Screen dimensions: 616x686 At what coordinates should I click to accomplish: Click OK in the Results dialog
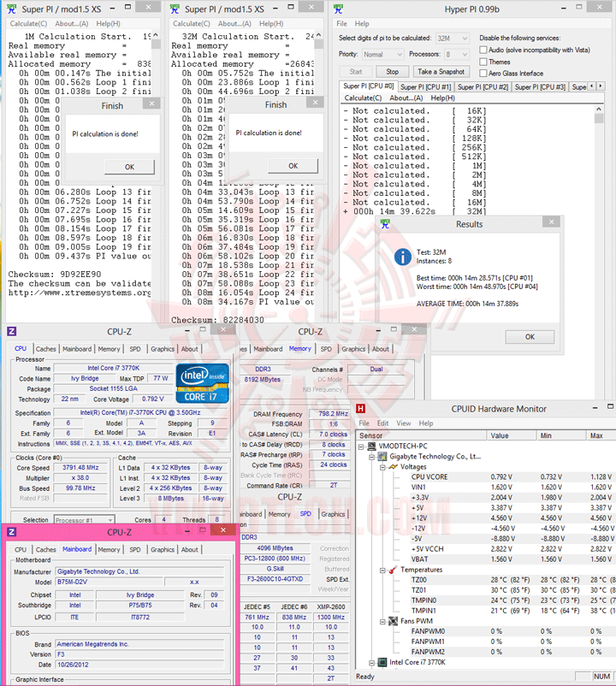click(x=530, y=337)
